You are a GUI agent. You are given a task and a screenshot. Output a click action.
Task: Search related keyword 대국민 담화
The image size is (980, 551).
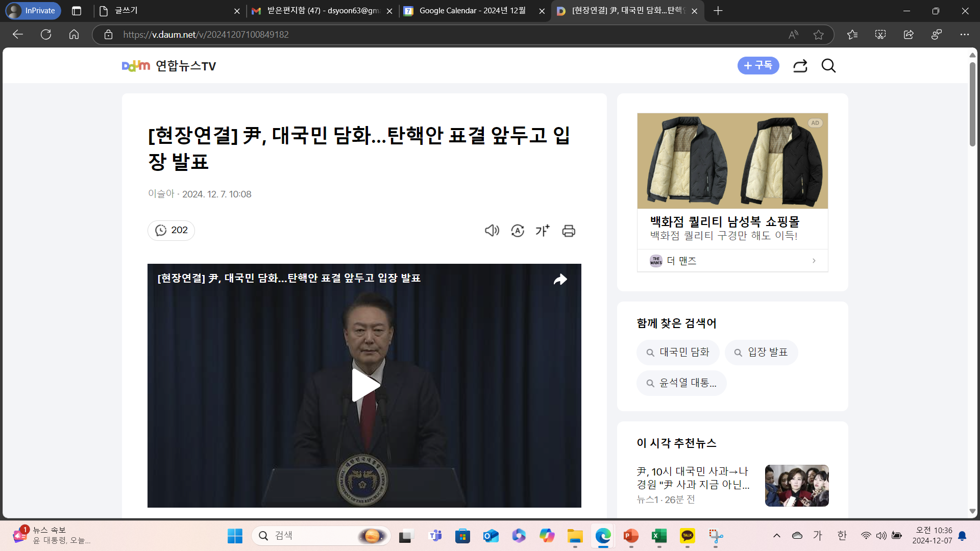pyautogui.click(x=678, y=353)
